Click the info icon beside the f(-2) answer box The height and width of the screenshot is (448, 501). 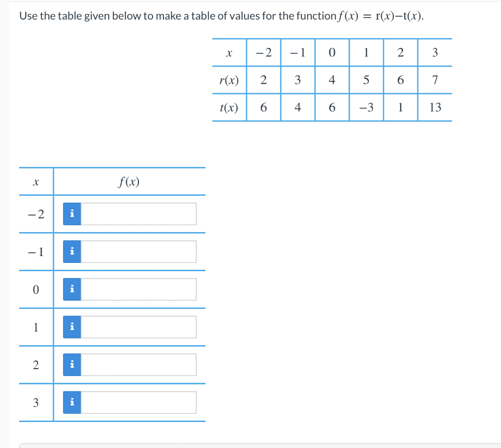click(72, 213)
